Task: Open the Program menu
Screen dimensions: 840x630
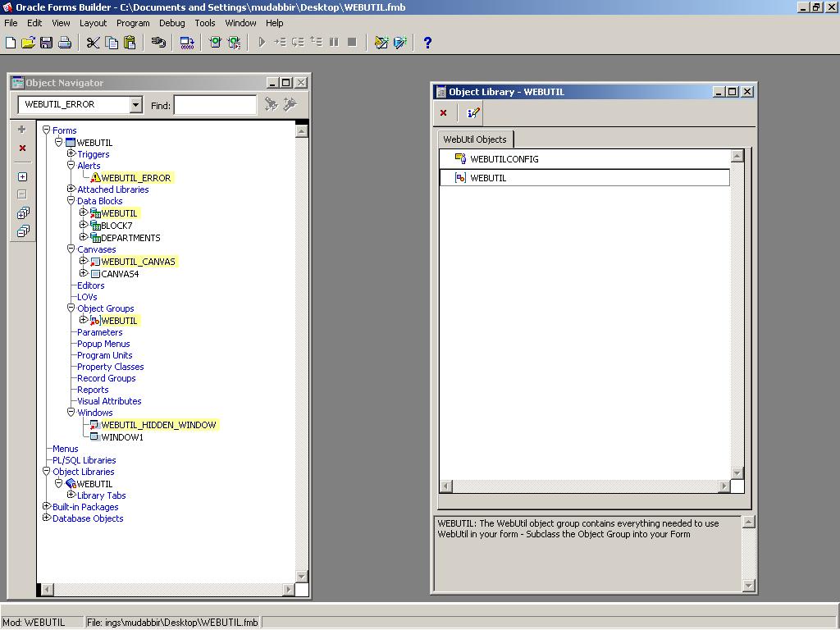Action: (x=133, y=23)
